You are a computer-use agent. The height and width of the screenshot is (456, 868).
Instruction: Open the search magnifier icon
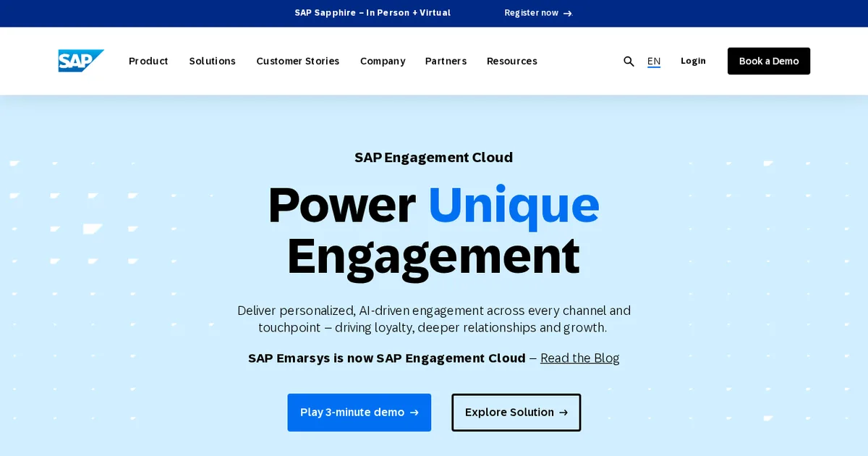click(x=629, y=62)
